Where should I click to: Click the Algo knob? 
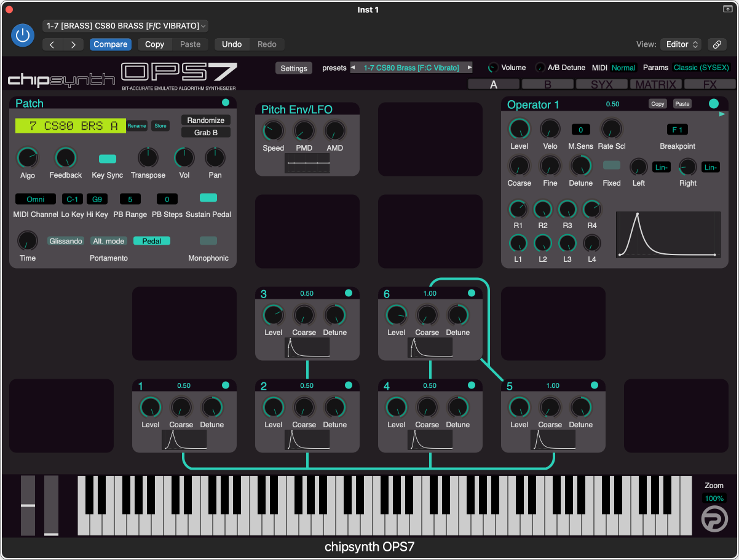point(28,158)
